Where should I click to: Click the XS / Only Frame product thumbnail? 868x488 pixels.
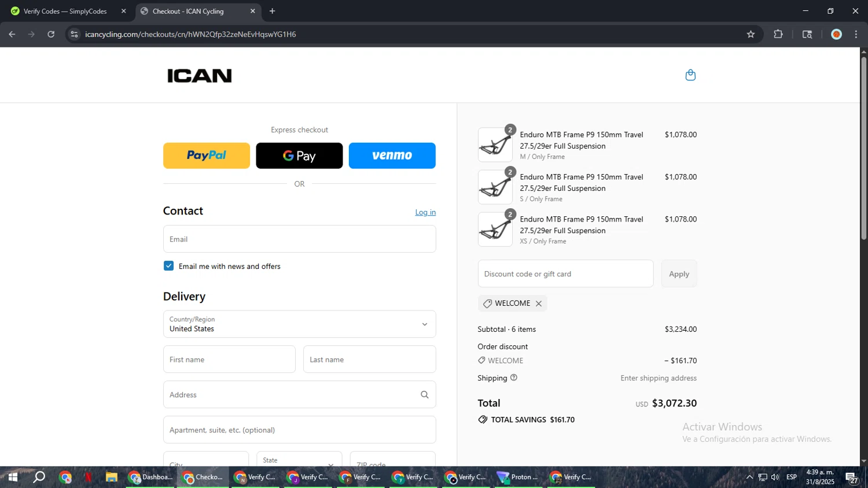tap(495, 229)
